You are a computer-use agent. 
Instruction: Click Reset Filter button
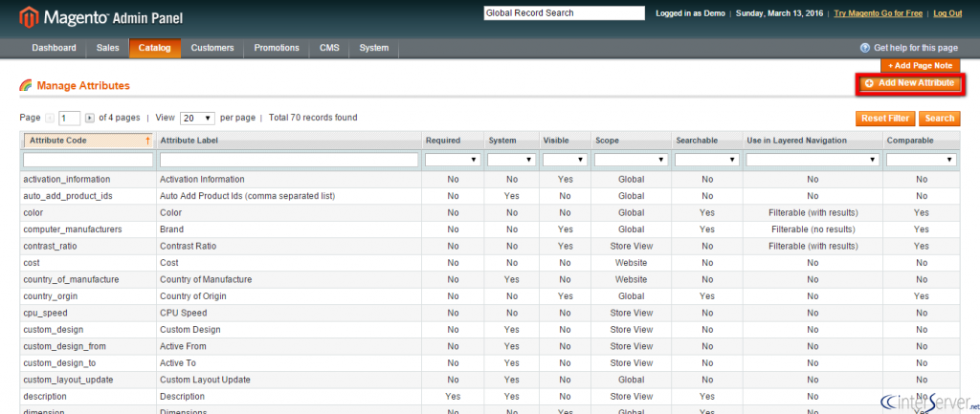885,119
